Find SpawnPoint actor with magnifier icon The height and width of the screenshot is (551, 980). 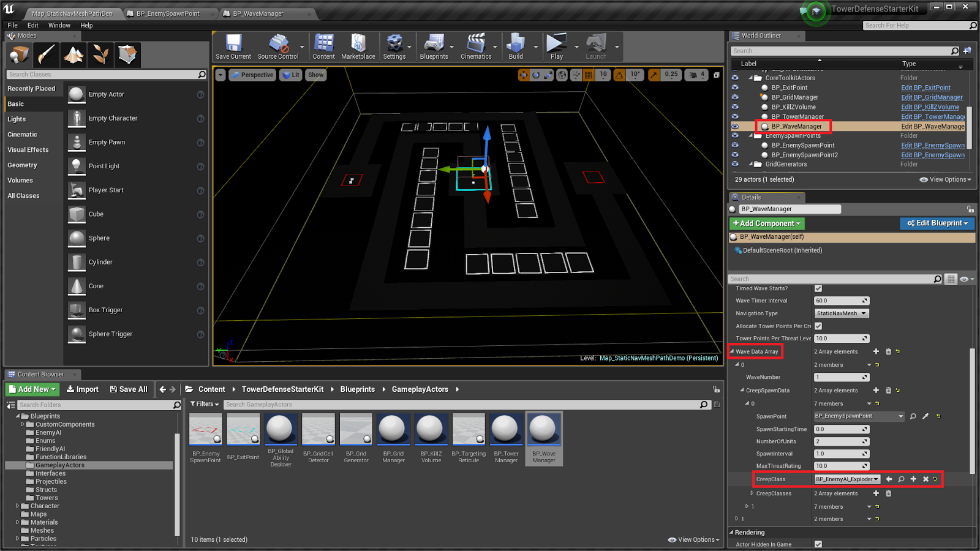(913, 416)
